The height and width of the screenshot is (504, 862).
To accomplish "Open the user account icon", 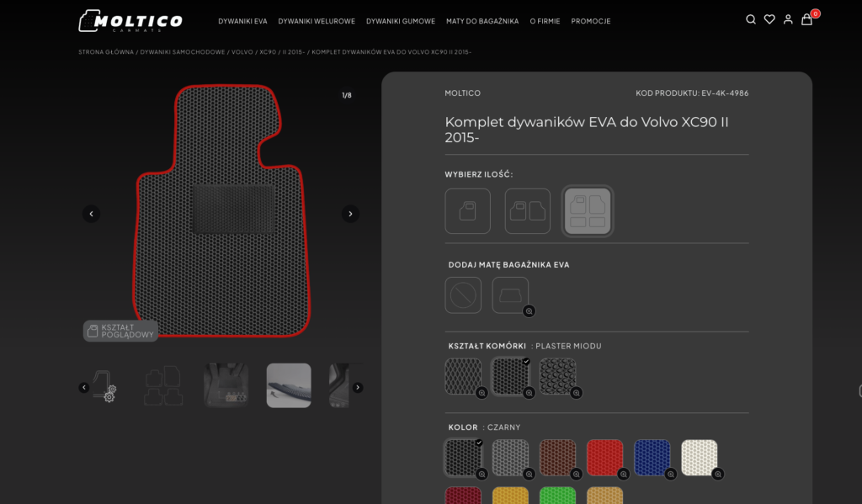I will coord(788,20).
